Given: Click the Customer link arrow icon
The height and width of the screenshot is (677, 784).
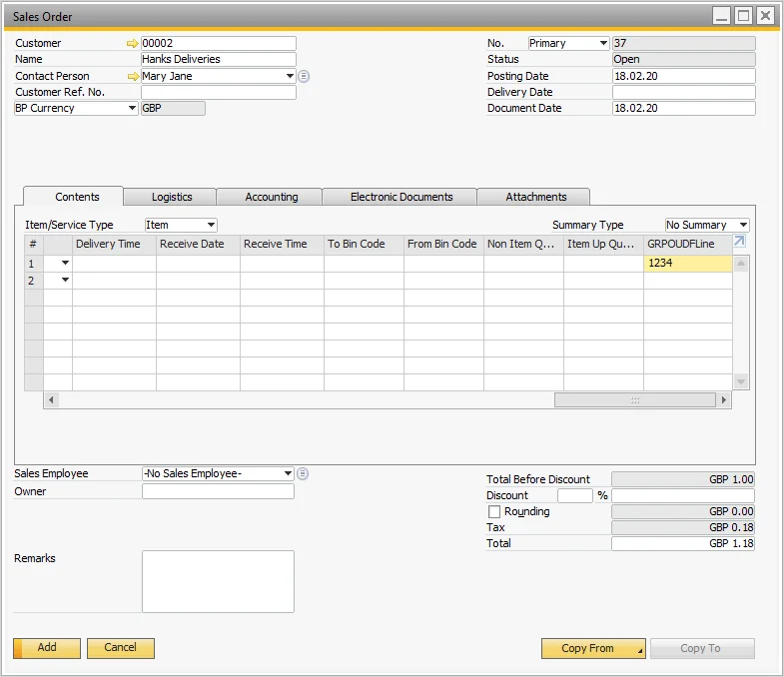Looking at the screenshot, I should (133, 44).
